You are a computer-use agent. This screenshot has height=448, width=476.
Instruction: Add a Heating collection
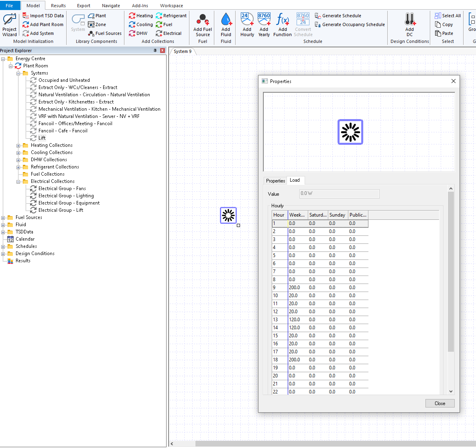(x=140, y=16)
